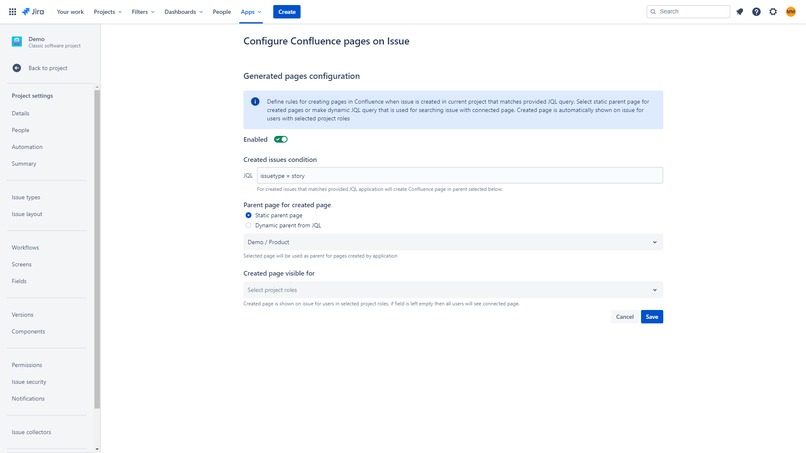Click the top Search box
806x453 pixels.
click(688, 11)
